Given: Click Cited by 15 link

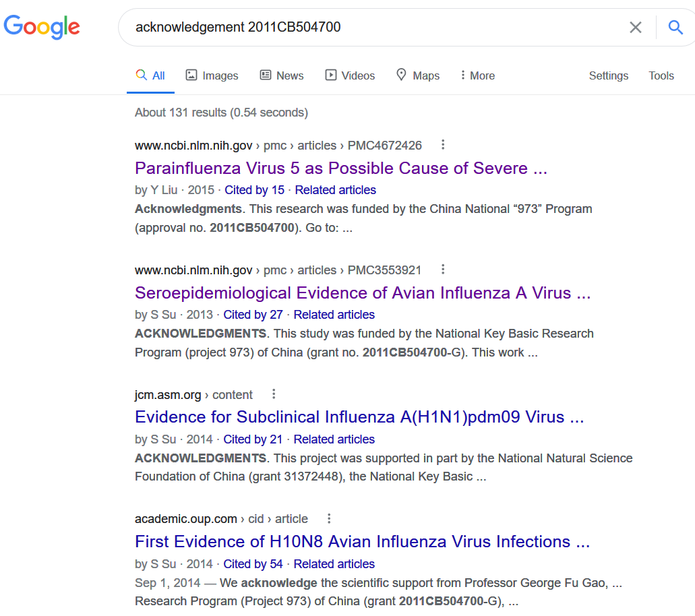Looking at the screenshot, I should (254, 189).
